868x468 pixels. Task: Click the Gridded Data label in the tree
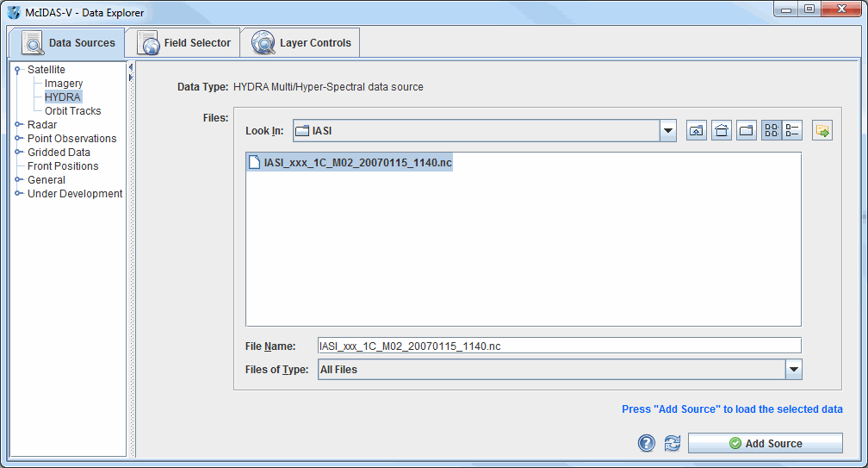point(59,153)
